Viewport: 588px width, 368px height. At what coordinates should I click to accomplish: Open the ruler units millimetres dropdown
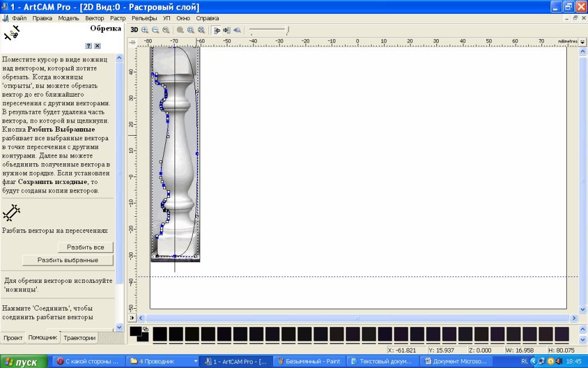click(x=582, y=42)
